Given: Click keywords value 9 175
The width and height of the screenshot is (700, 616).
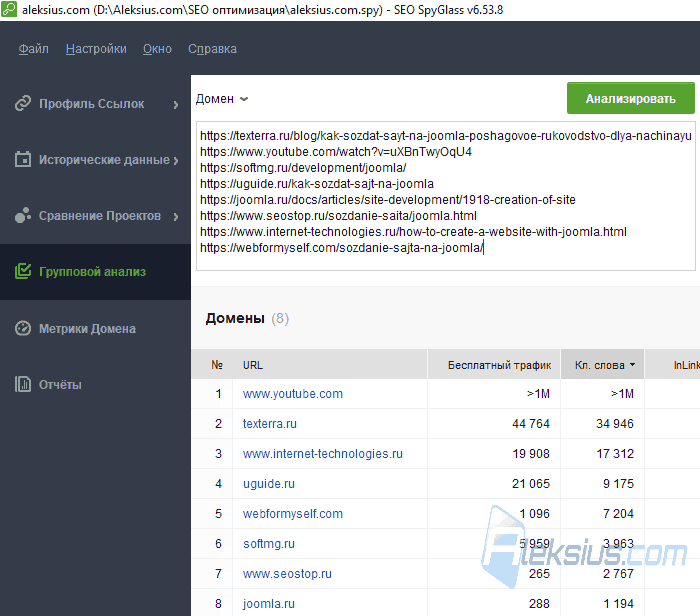Looking at the screenshot, I should (x=618, y=483).
